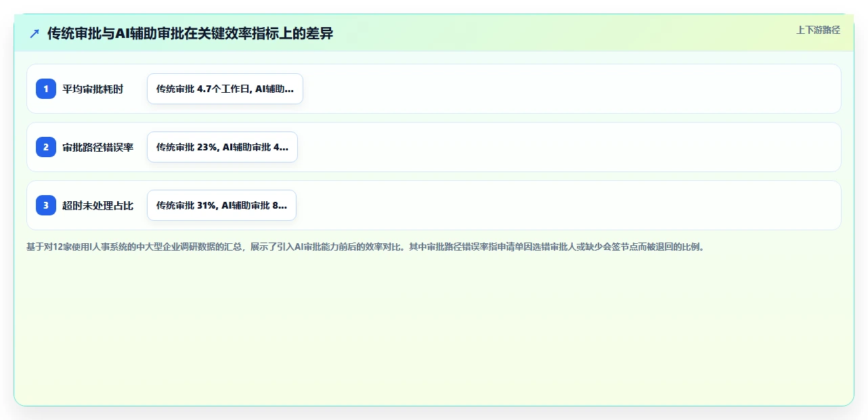Select step badge number 2
This screenshot has height=420, width=868.
tap(46, 147)
